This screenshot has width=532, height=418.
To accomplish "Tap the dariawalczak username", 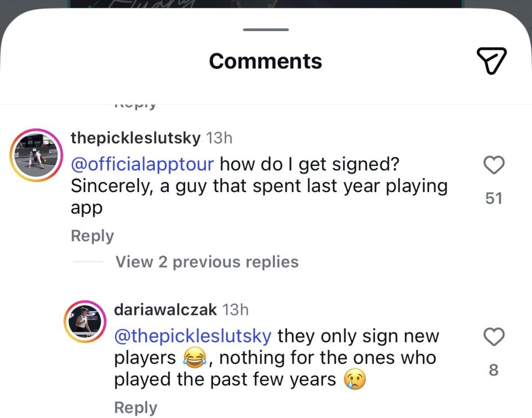I will pos(165,309).
